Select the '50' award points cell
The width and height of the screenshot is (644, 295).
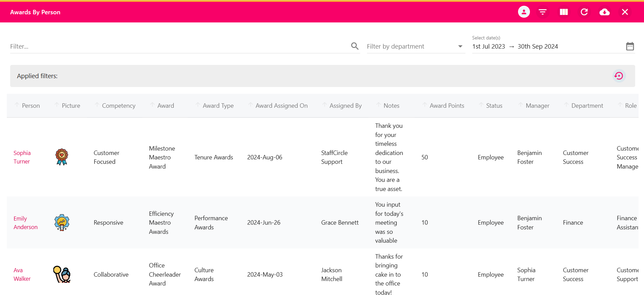click(424, 157)
